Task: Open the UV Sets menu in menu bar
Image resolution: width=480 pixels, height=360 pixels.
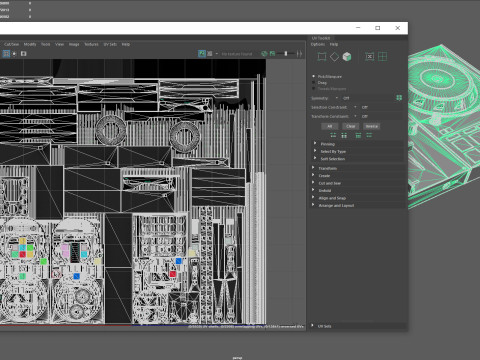Action: [x=110, y=44]
